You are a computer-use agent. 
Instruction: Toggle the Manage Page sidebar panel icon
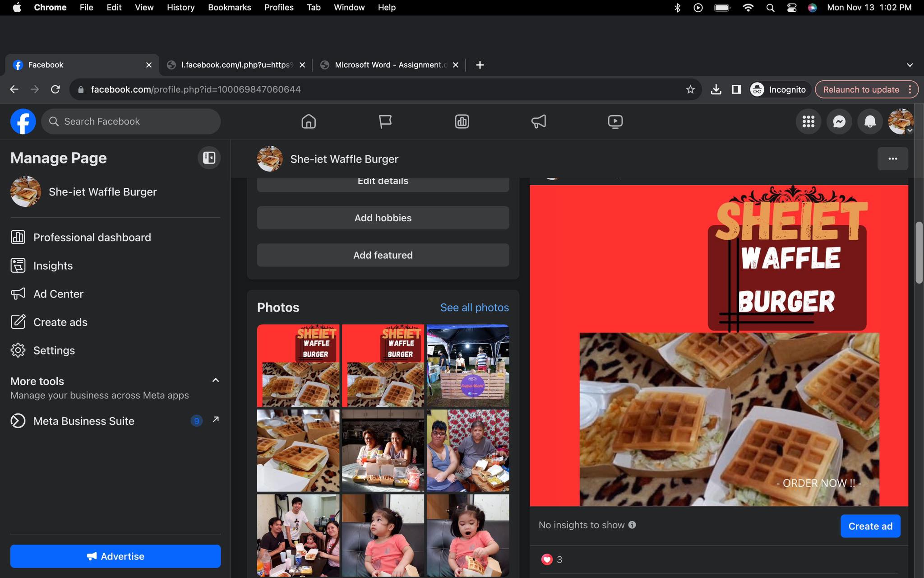point(209,158)
